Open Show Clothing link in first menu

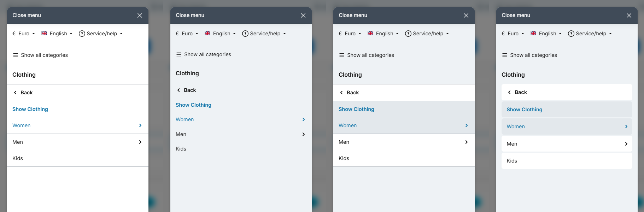point(30,109)
